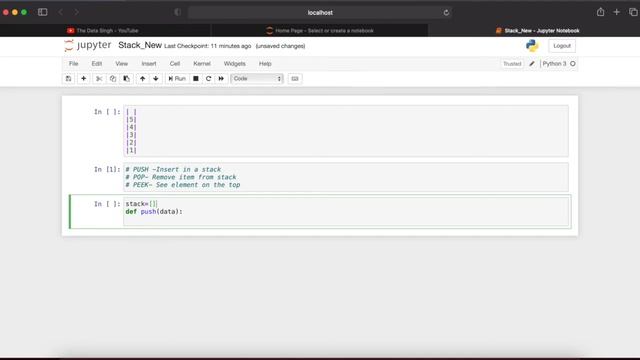Toggle the Safari sidebar icon
The image size is (640, 360).
42,12
